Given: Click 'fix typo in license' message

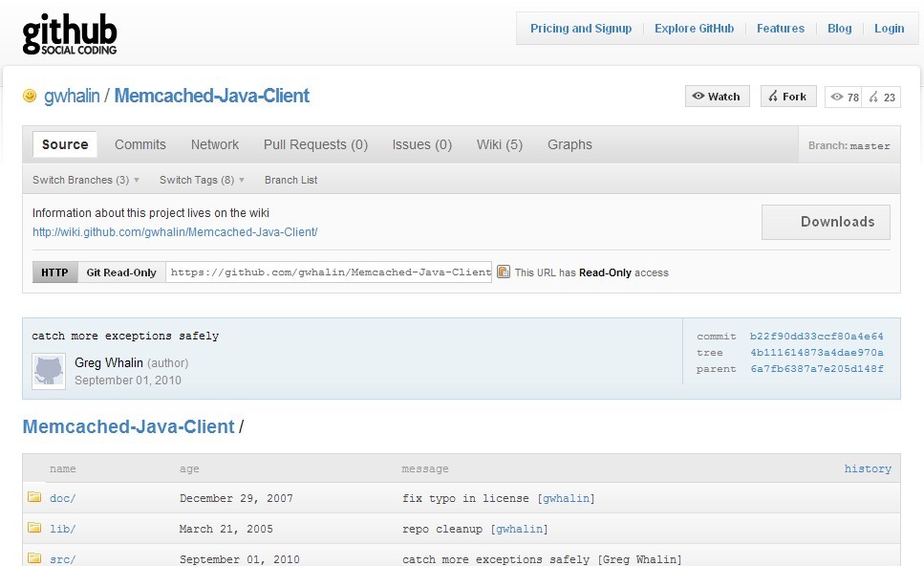Looking at the screenshot, I should [x=465, y=499].
